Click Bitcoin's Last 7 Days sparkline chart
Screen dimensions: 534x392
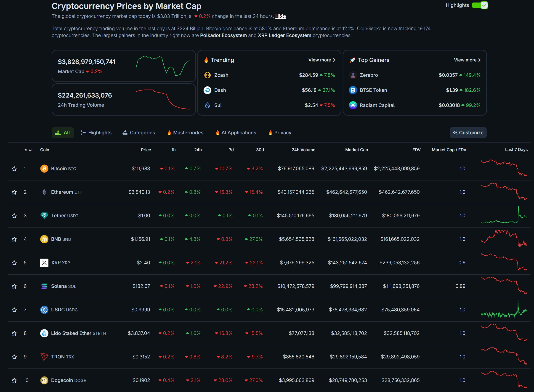[x=504, y=168]
